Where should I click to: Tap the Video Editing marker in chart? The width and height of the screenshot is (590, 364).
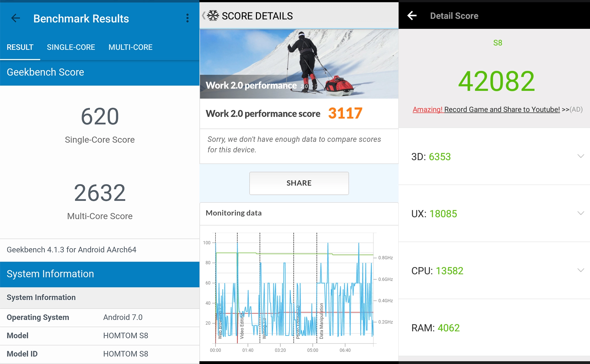(242, 326)
